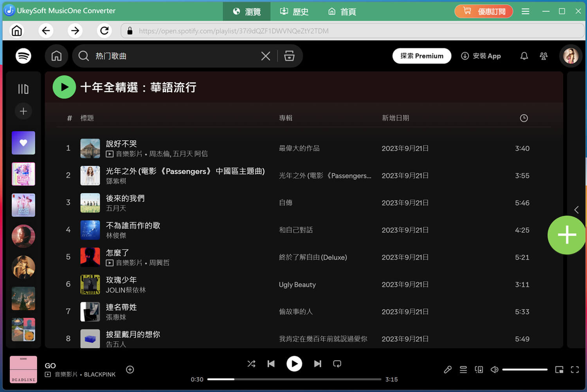The height and width of the screenshot is (392, 587).
Task: Click the 探索 Premium button
Action: point(422,56)
